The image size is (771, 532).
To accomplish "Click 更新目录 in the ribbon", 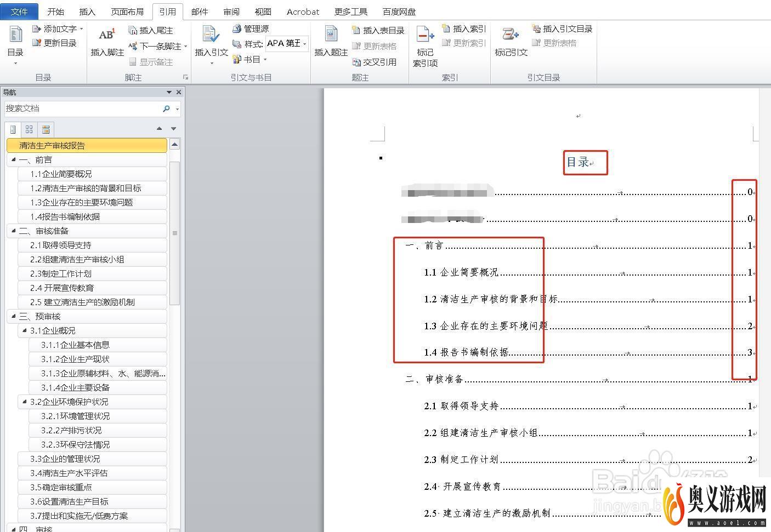I will click(x=54, y=43).
